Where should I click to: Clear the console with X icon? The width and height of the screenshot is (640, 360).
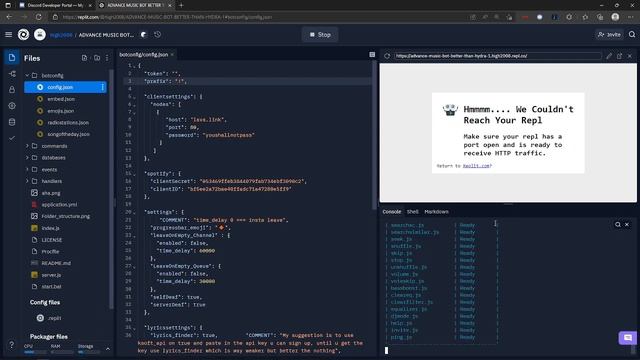coord(627,224)
